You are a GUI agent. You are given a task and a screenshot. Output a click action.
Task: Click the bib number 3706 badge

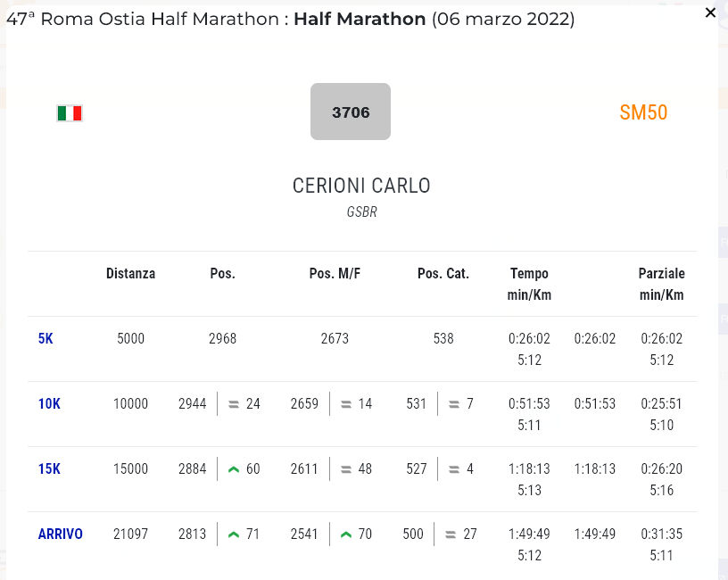(351, 112)
